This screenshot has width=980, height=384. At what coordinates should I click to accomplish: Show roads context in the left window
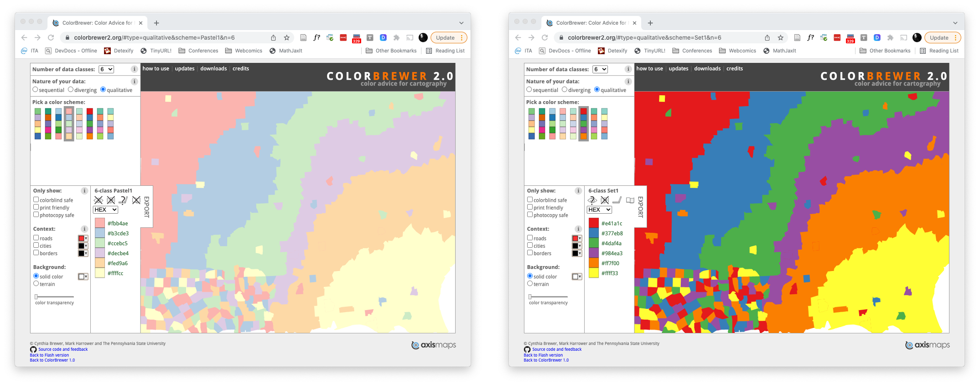(x=36, y=238)
